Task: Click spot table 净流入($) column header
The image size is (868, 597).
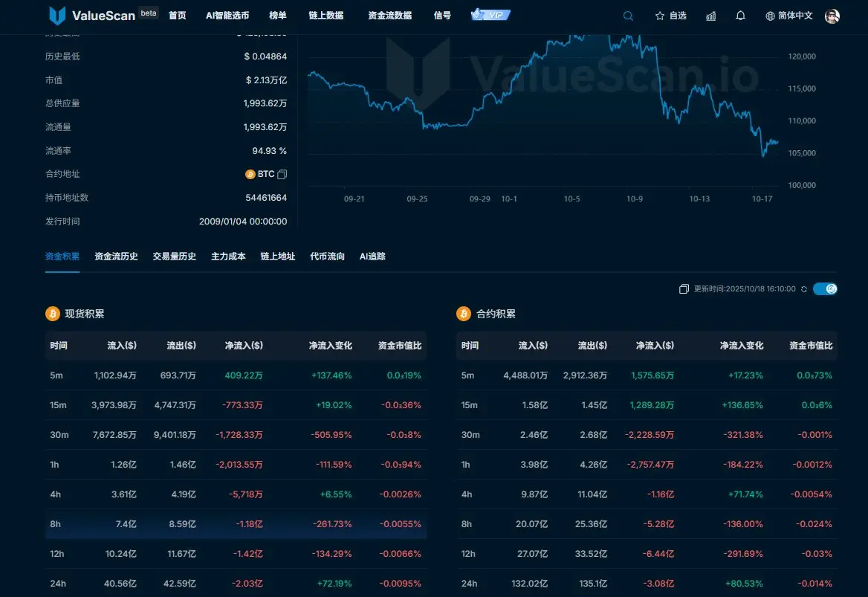Action: point(244,346)
